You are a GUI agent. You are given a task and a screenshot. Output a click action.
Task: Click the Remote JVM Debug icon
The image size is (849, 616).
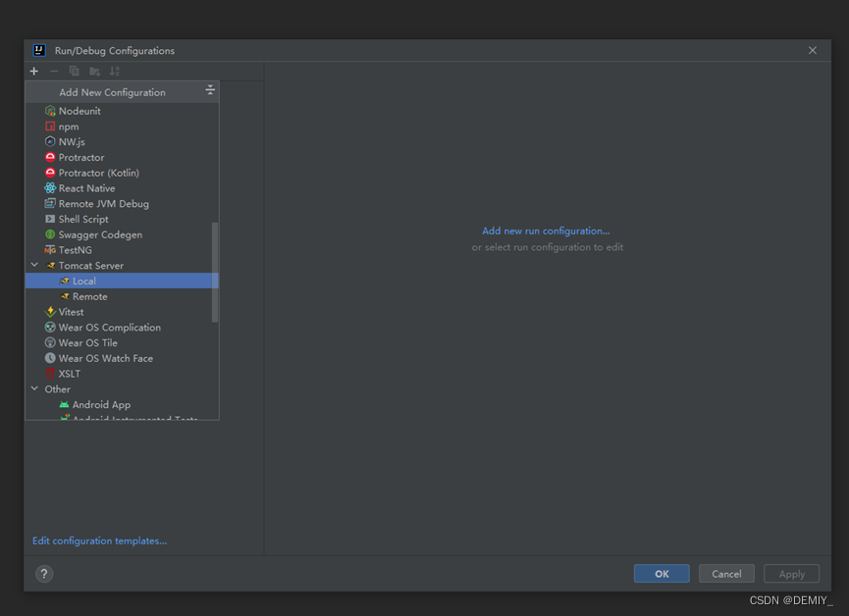point(50,203)
